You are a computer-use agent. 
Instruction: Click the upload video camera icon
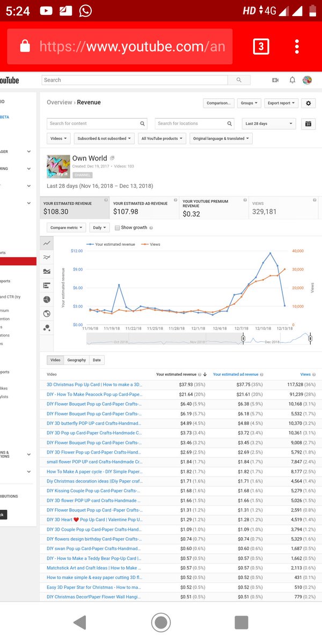coord(275,80)
